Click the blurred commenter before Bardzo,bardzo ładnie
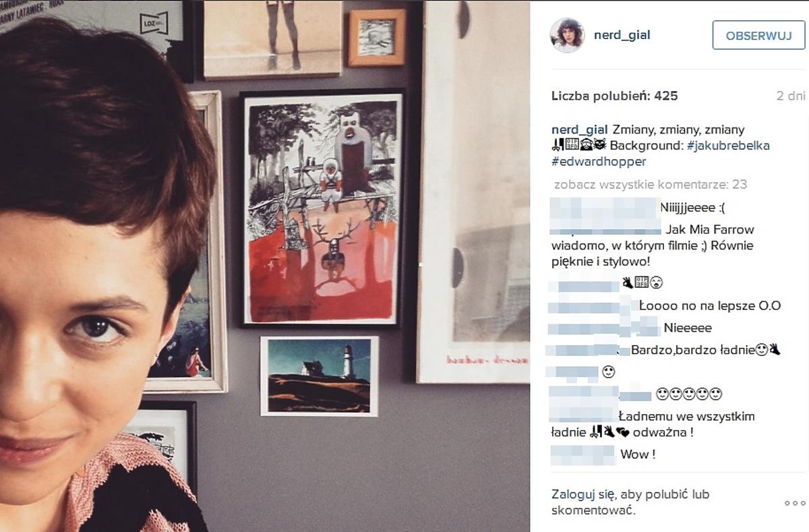The width and height of the screenshot is (809, 532). [x=587, y=350]
